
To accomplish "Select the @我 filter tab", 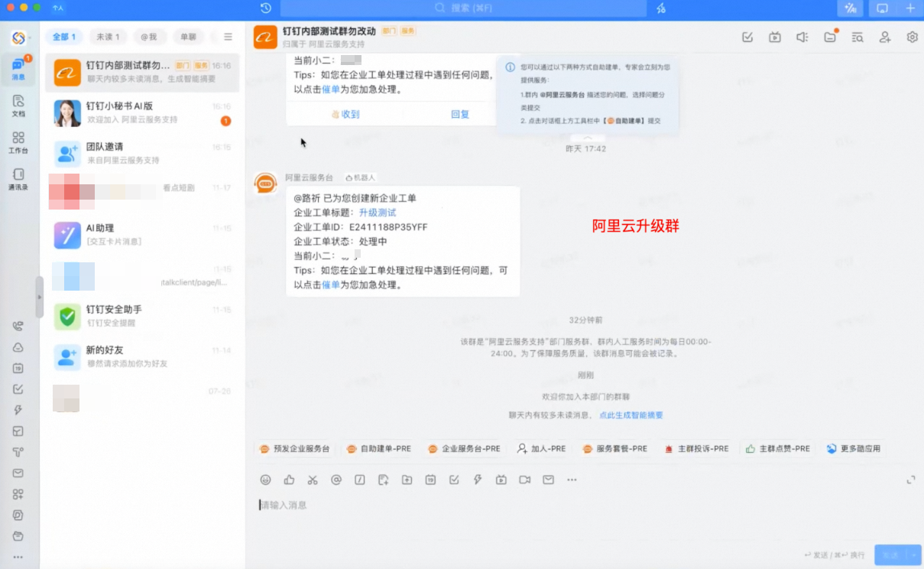I will tap(149, 37).
